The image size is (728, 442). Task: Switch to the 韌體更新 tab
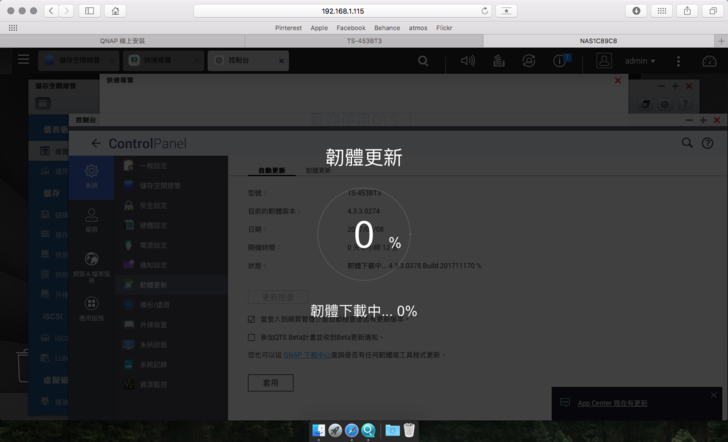pyautogui.click(x=318, y=171)
